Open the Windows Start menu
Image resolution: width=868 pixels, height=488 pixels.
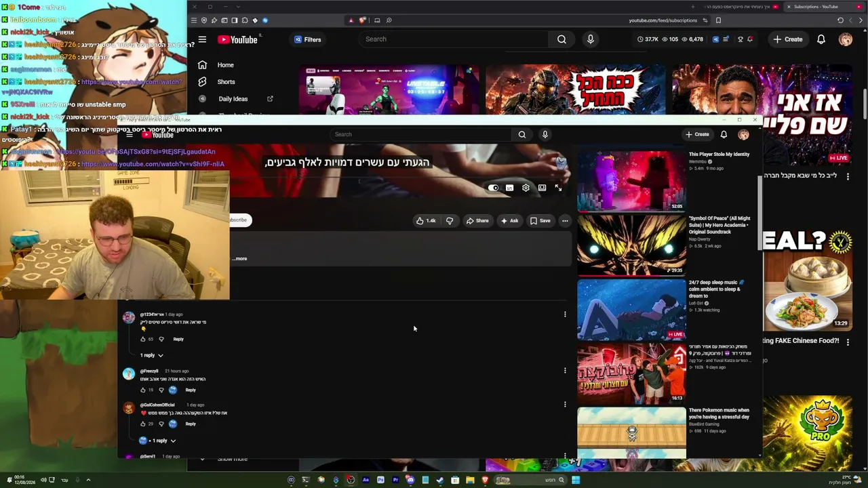(576, 480)
